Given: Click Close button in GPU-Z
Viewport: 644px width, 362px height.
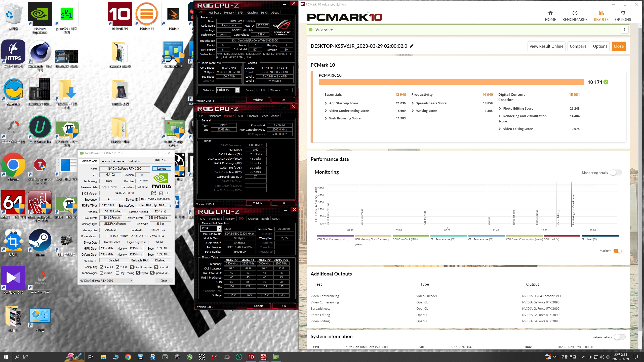Looking at the screenshot, I should [164, 281].
